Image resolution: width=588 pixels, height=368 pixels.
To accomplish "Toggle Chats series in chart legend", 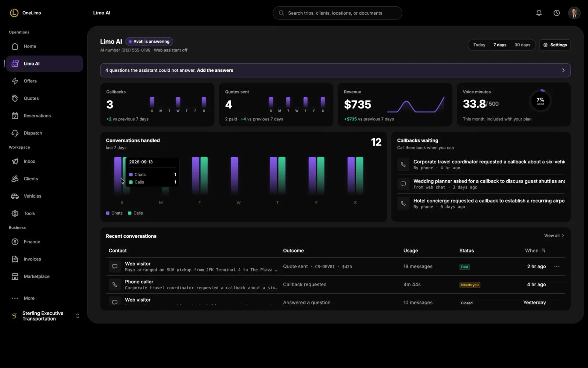I will click(114, 213).
